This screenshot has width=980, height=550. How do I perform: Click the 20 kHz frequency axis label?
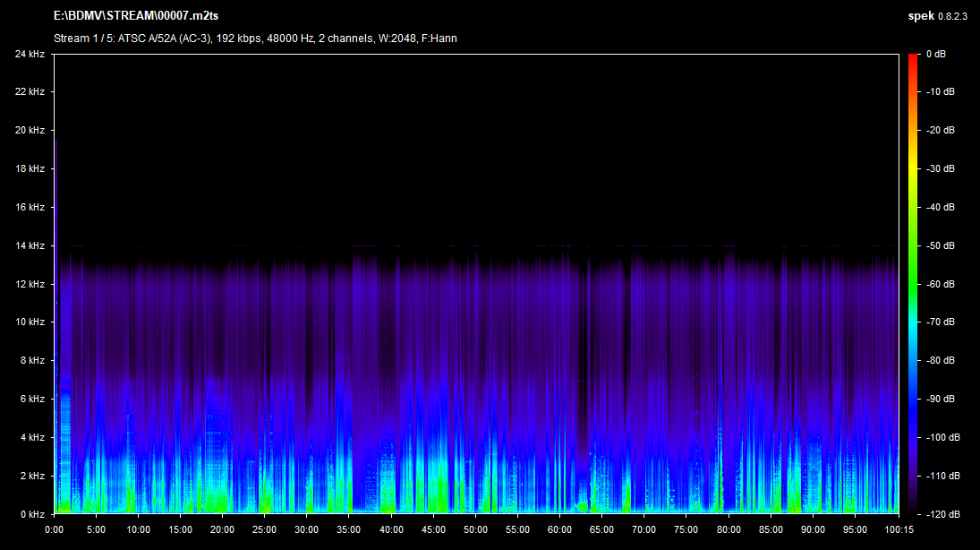[30, 131]
